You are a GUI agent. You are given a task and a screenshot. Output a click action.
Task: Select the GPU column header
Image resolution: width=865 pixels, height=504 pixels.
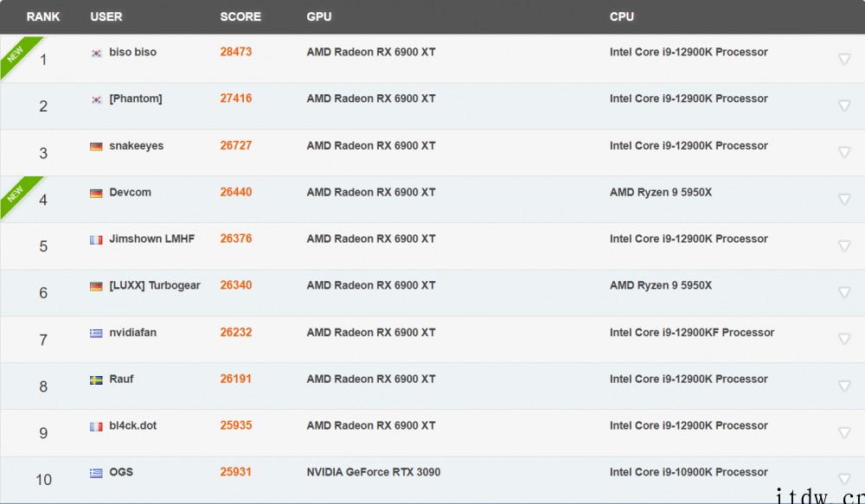tap(319, 16)
